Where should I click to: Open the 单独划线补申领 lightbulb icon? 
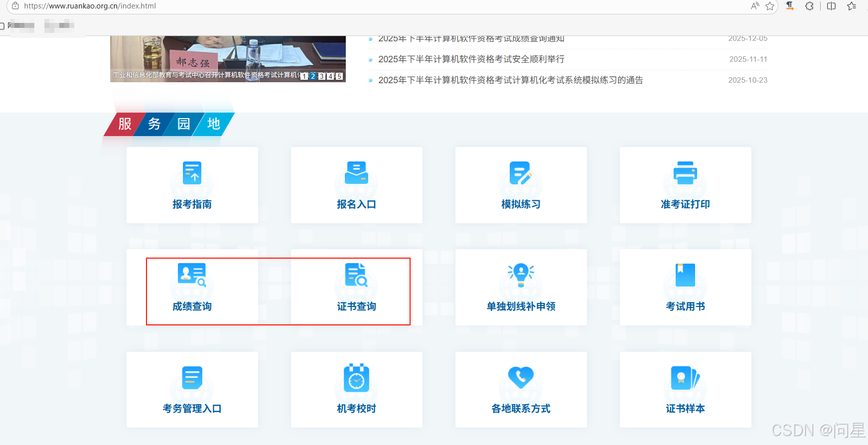click(521, 275)
